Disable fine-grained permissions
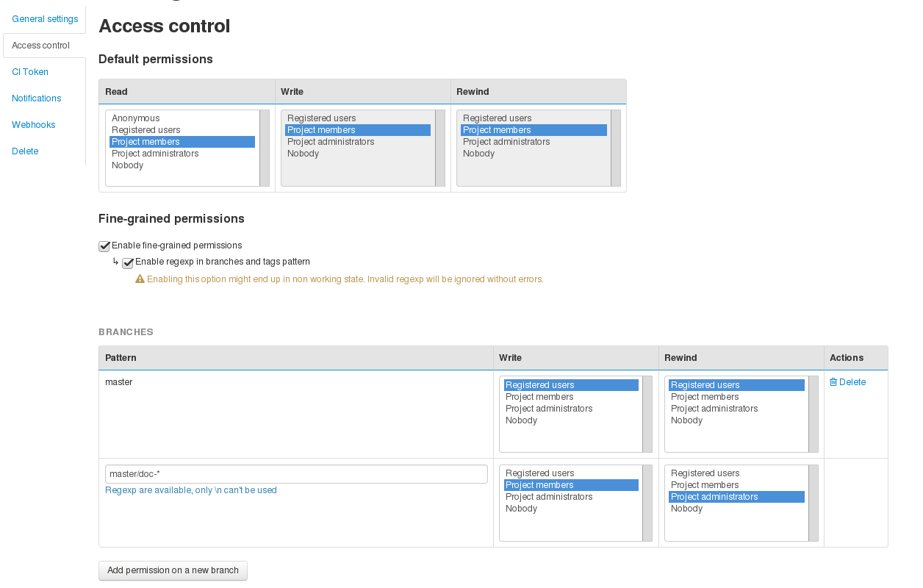This screenshot has width=923, height=588. (x=104, y=245)
